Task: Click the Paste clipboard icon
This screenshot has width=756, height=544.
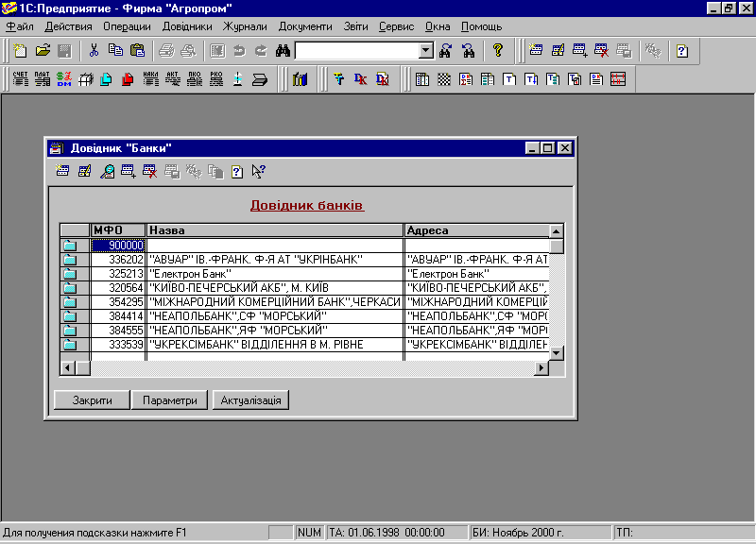Action: point(137,51)
